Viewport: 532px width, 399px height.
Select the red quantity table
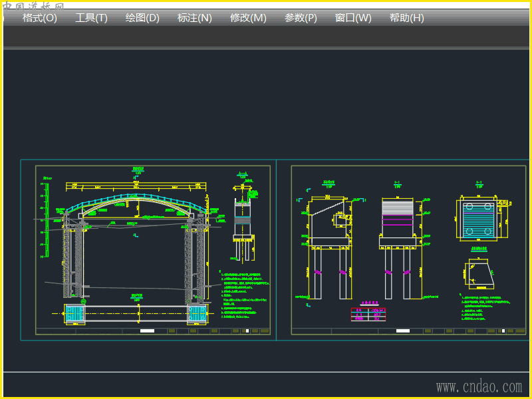coord(368,314)
